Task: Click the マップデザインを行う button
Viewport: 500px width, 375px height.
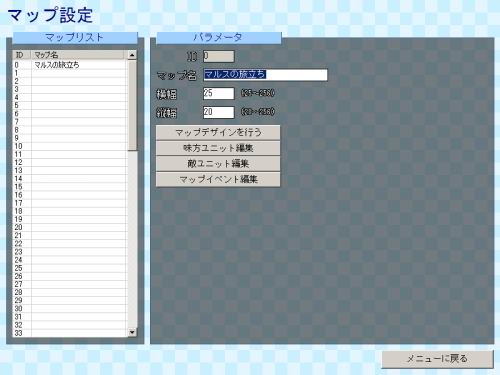Action: 218,132
